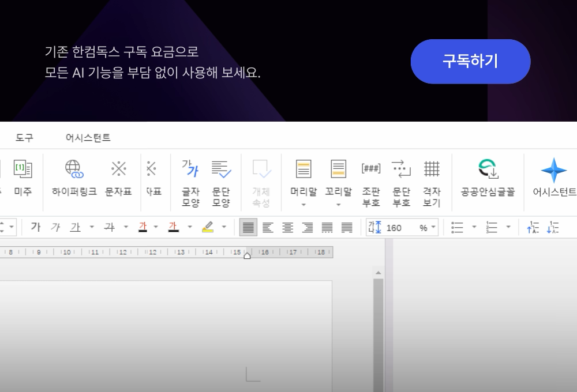Viewport: 577px width, 392px height.
Task: Click the vertical scrollbar thumb
Action: click(x=379, y=335)
